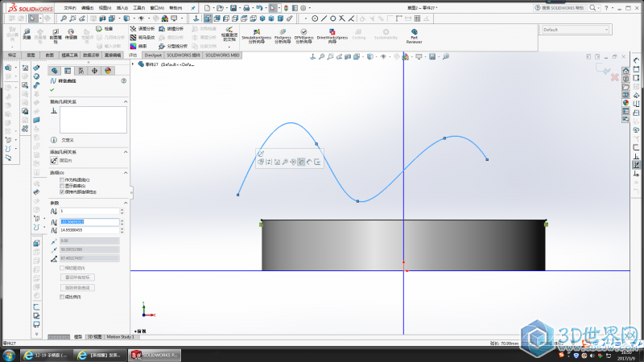Click the Save icon in top toolbar
Screen dimensions: 644x362
pos(233,8)
